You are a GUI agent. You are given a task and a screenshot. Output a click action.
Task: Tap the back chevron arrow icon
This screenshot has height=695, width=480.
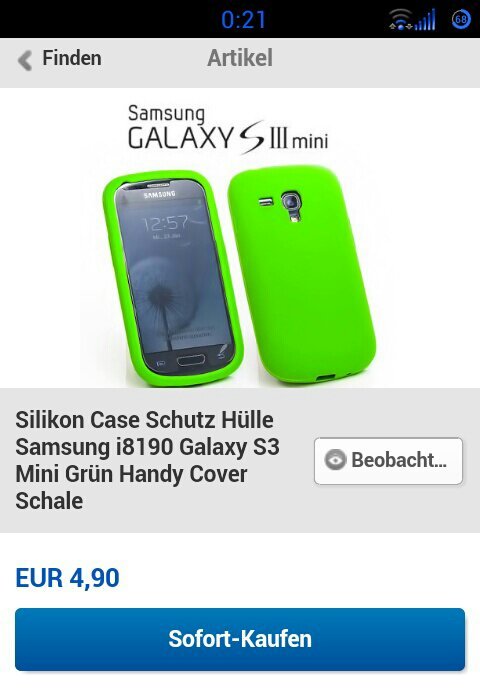pyautogui.click(x=25, y=60)
